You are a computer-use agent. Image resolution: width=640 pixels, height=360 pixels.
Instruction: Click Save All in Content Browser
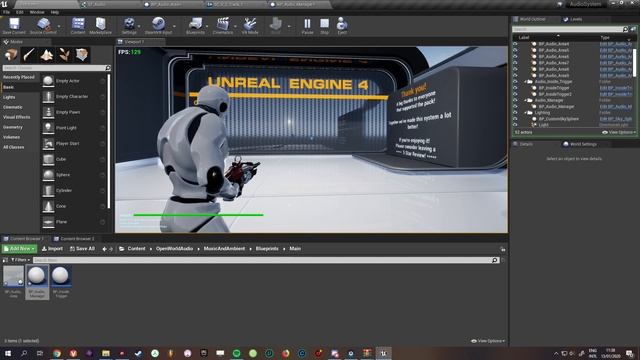click(x=82, y=249)
